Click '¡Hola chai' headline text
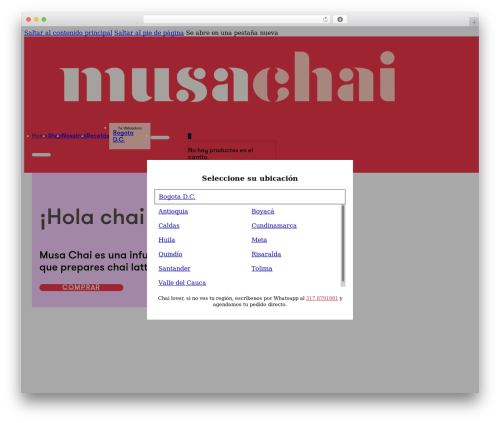This screenshot has width=500, height=423. [92, 217]
